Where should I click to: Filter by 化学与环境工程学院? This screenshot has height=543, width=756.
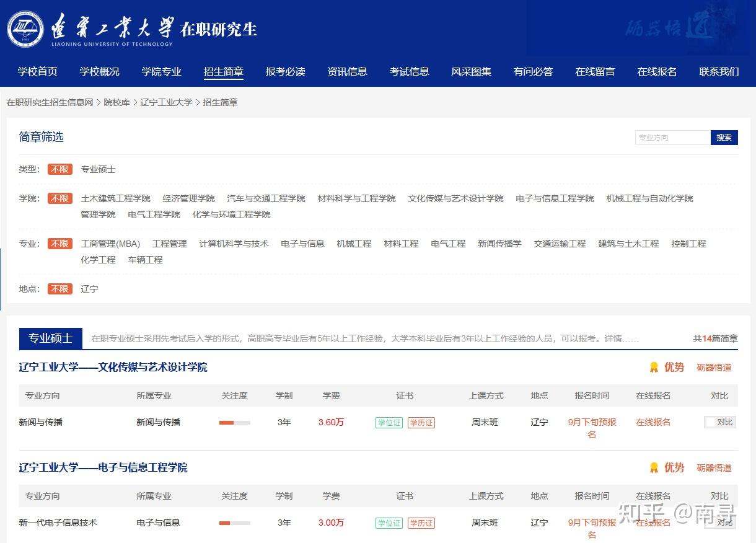point(232,214)
